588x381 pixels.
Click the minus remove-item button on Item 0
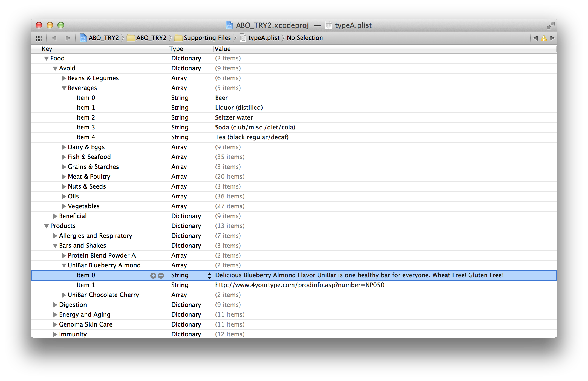pos(161,276)
